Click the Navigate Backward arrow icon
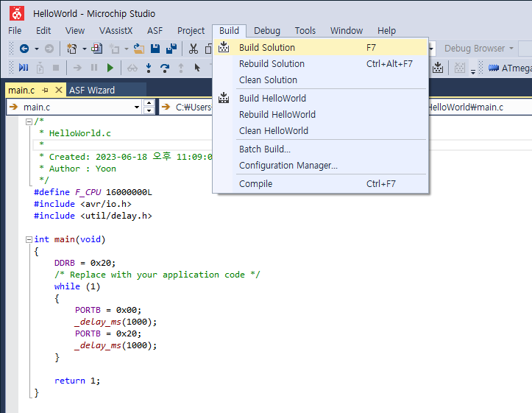Image resolution: width=532 pixels, height=413 pixels. (x=24, y=49)
